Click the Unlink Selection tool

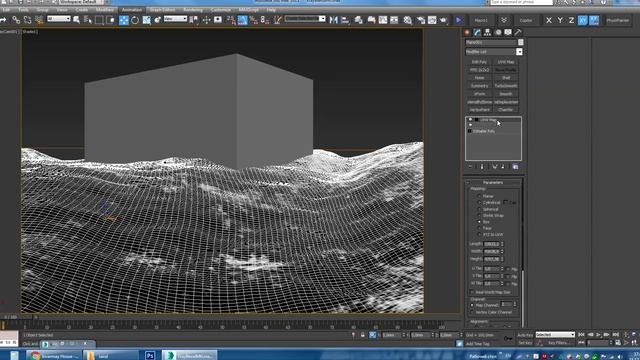[27, 20]
